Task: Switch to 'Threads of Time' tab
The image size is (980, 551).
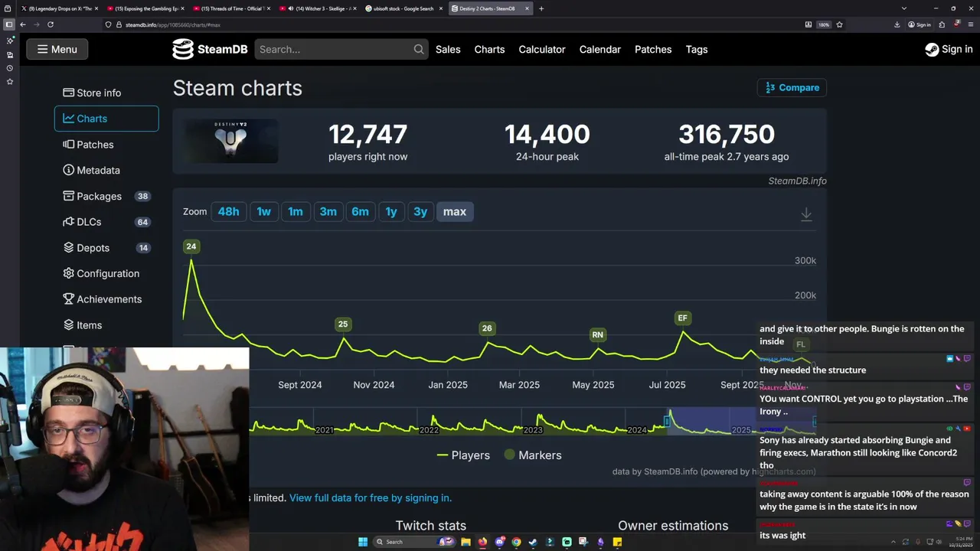Action: pos(232,8)
